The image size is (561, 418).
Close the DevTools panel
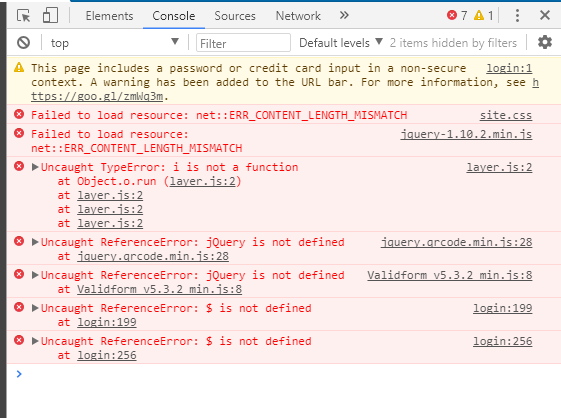click(545, 15)
